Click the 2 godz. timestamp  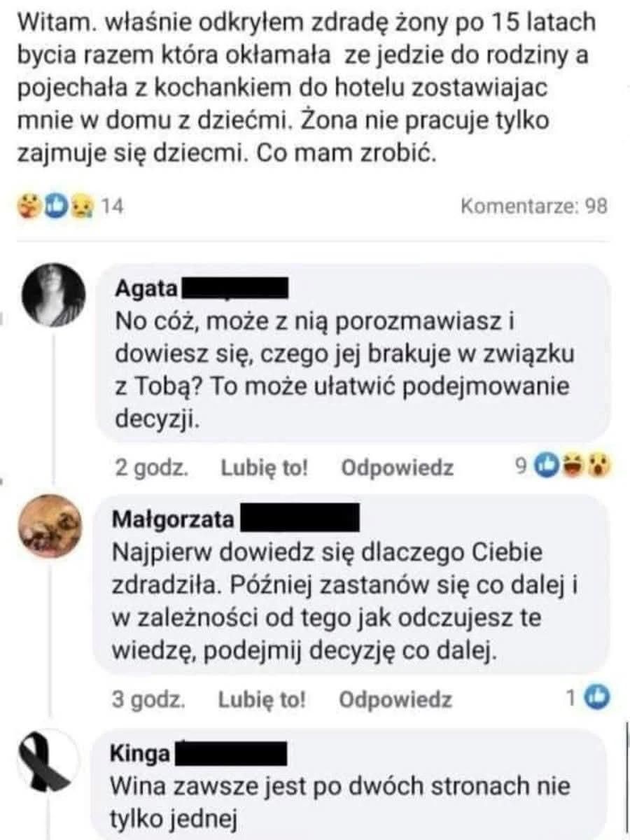click(x=150, y=468)
